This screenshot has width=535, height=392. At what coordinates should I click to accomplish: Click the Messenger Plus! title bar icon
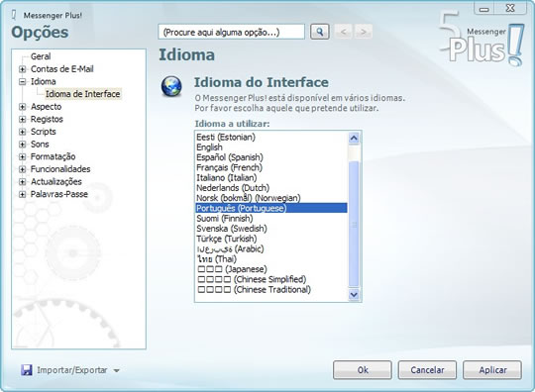pos(14,15)
